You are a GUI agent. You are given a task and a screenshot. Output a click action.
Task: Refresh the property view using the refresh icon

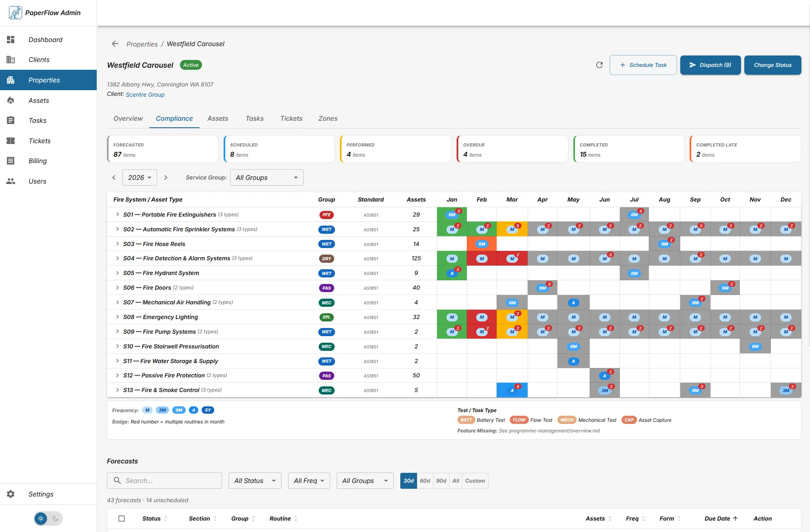(x=599, y=65)
